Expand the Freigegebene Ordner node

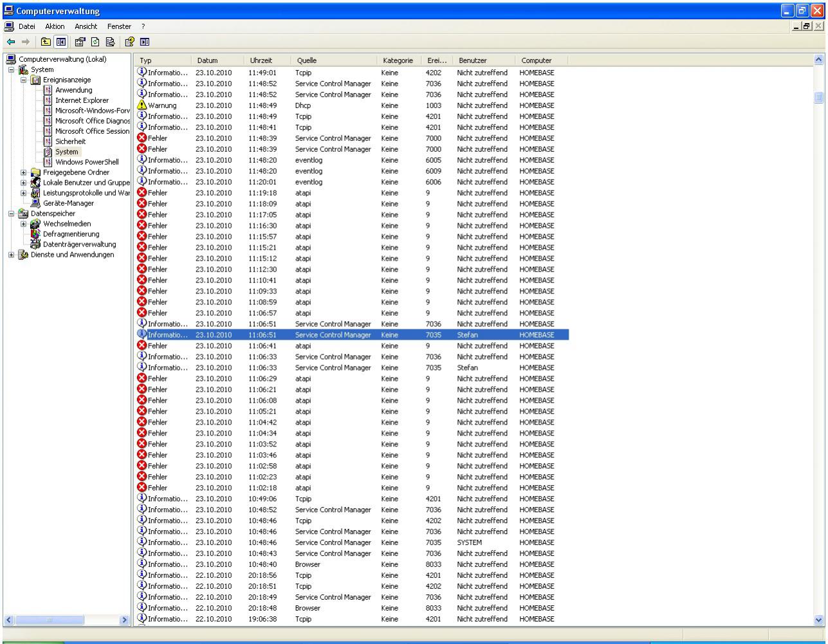(24, 172)
